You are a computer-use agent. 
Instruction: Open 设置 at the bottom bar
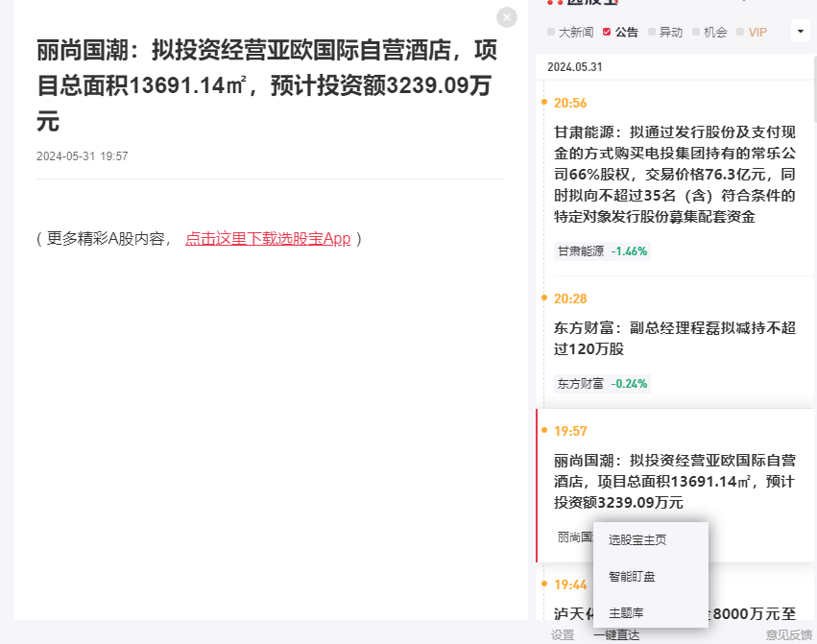(563, 634)
